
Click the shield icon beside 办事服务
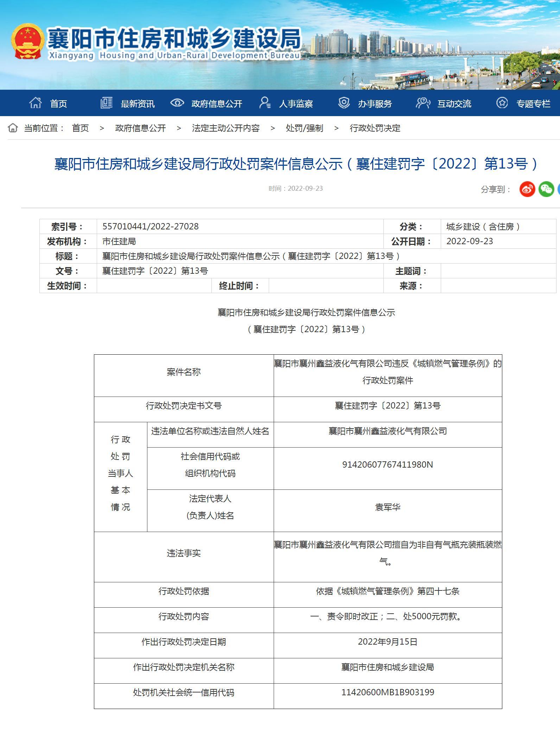(x=344, y=103)
